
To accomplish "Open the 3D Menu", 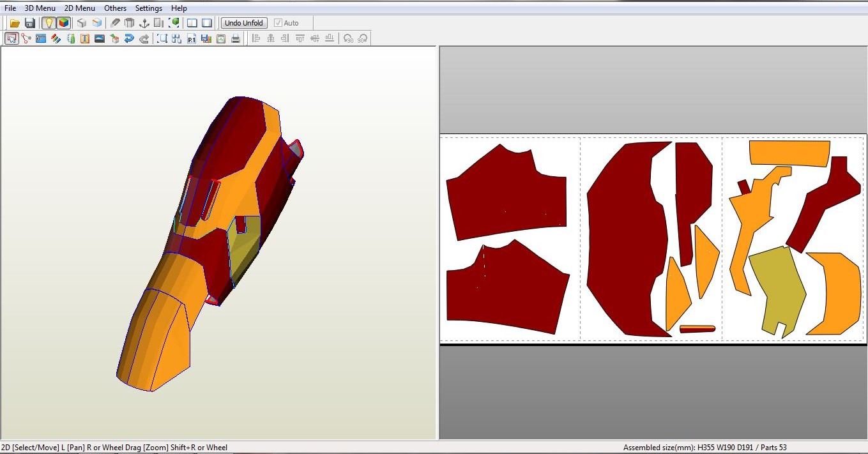I will pyautogui.click(x=40, y=8).
